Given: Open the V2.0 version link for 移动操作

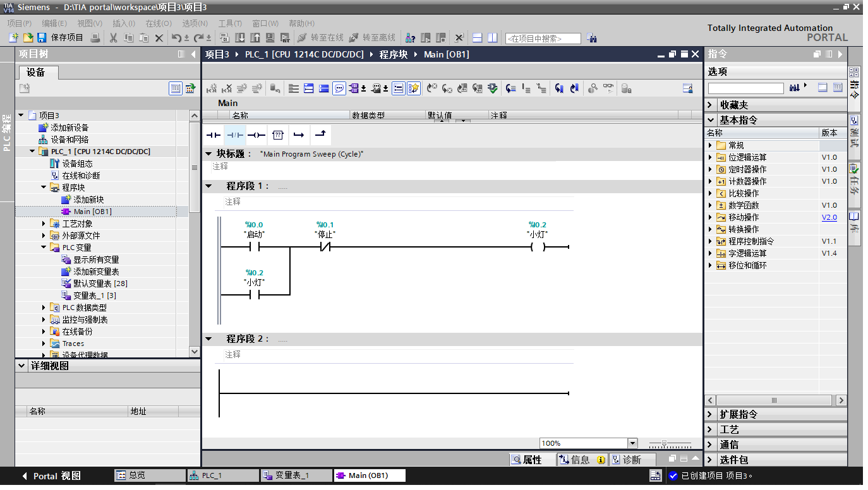Looking at the screenshot, I should pyautogui.click(x=829, y=217).
